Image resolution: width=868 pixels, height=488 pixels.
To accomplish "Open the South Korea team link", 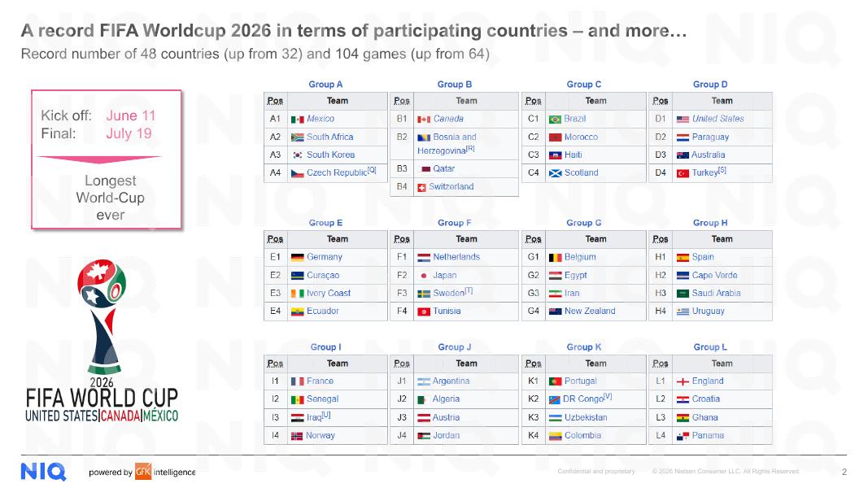I will 330,155.
